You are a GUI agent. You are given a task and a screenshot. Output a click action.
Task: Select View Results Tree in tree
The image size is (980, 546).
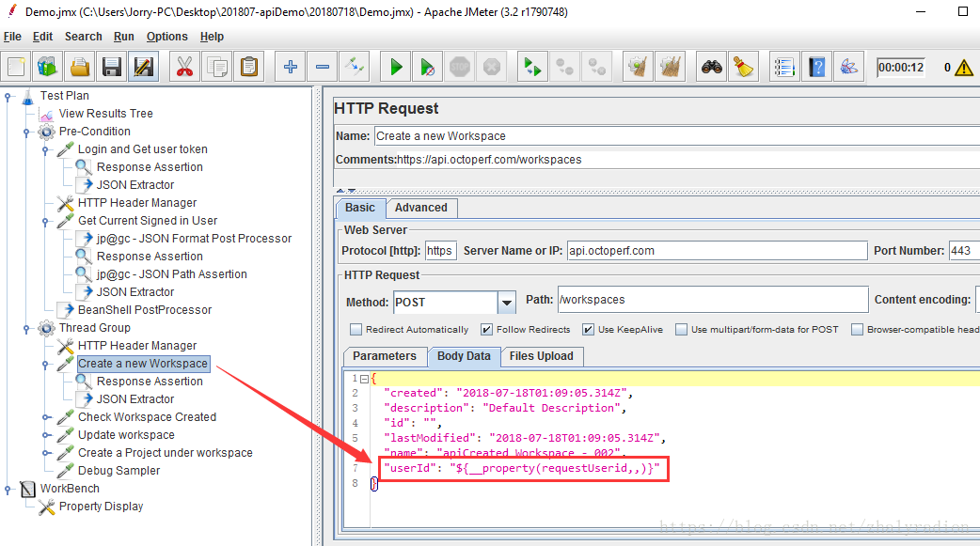[105, 114]
